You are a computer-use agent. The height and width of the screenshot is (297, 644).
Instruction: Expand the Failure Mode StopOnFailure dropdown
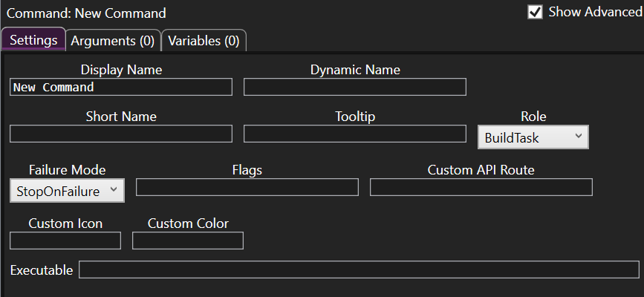67,191
